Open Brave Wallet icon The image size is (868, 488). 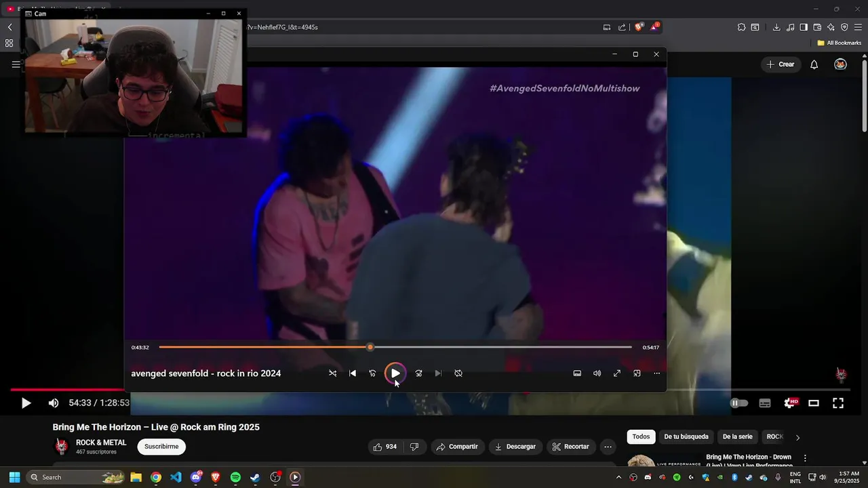tap(817, 27)
